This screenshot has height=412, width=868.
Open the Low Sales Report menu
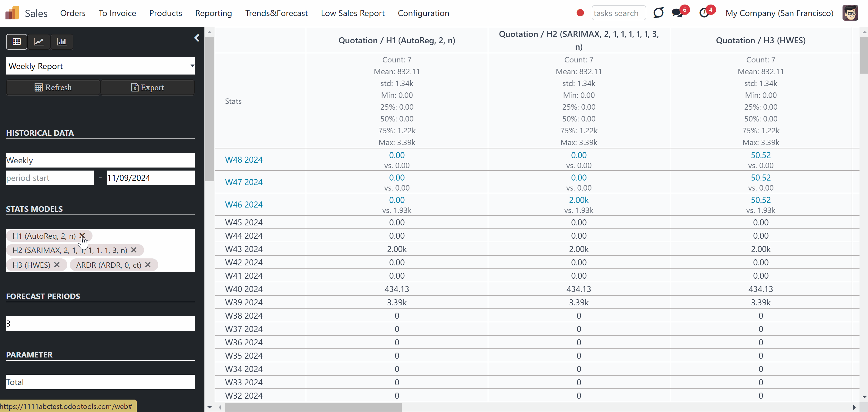pyautogui.click(x=352, y=13)
